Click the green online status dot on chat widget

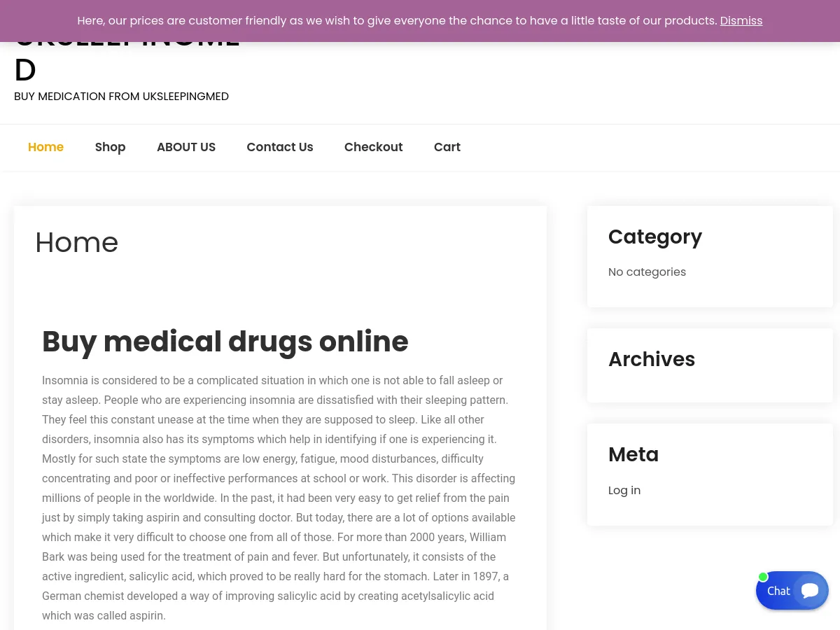(x=763, y=577)
